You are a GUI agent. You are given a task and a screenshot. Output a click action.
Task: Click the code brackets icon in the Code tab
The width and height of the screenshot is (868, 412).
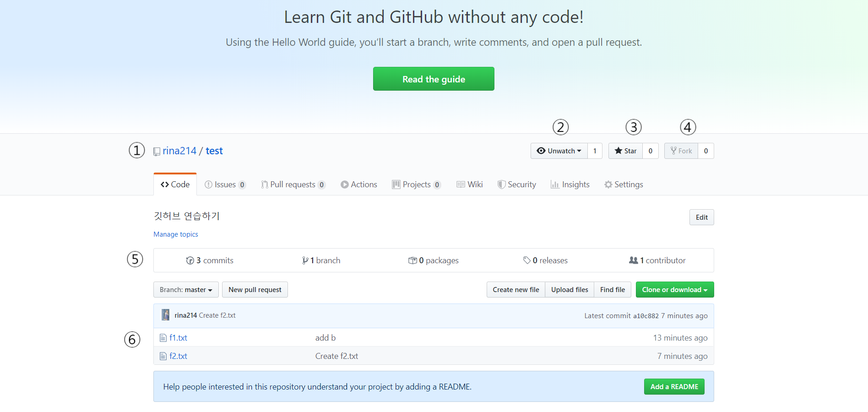(x=165, y=184)
